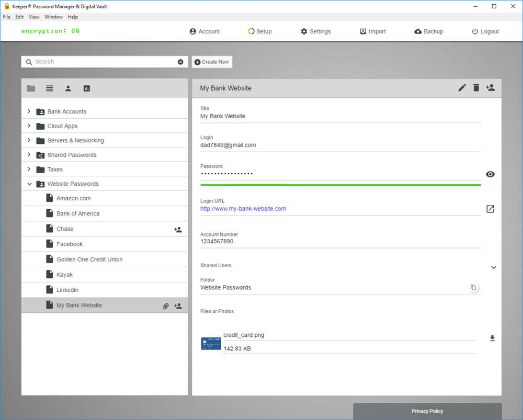Click the Keeper lock icon in title bar
523x420 pixels.
7,6
